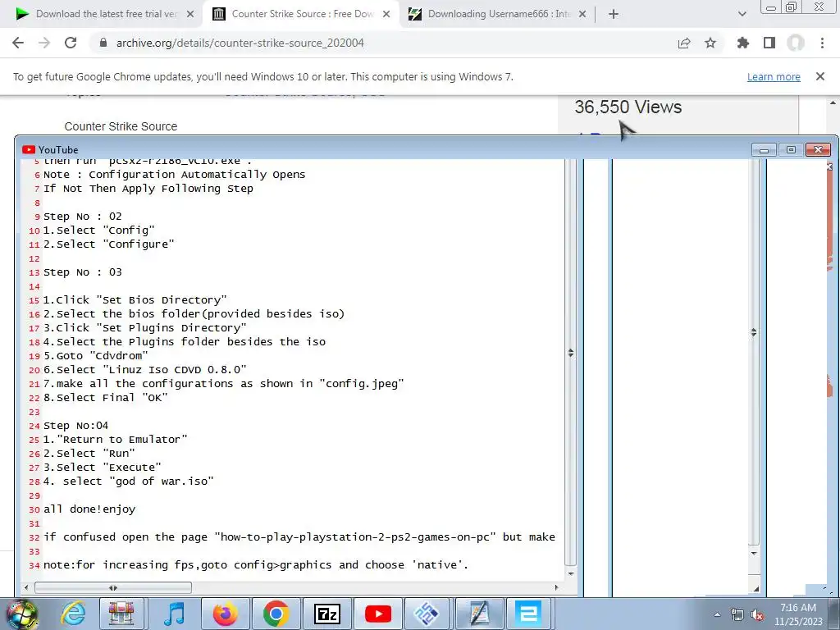Click the Counter Strike Source description text
This screenshot has width=840, height=630.
121,126
